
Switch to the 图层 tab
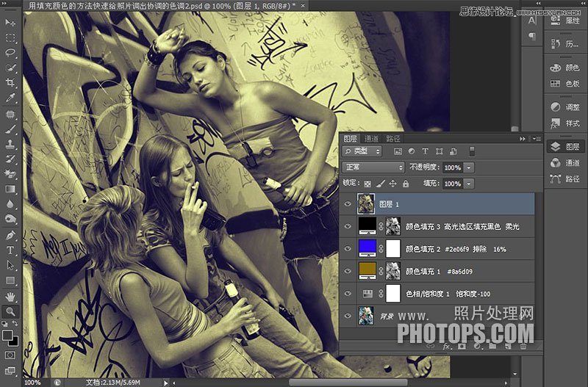[x=351, y=139]
